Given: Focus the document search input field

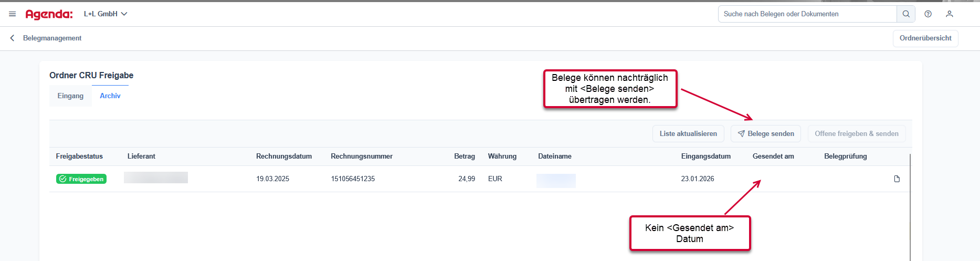Looking at the screenshot, I should tap(807, 14).
